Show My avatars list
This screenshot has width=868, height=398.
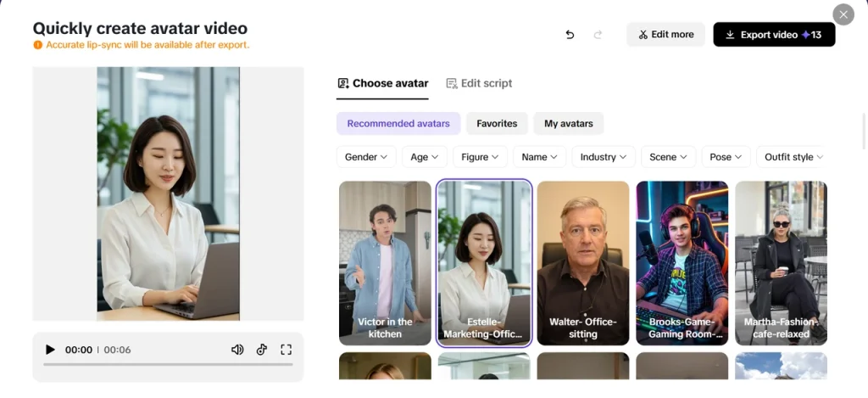(x=568, y=124)
